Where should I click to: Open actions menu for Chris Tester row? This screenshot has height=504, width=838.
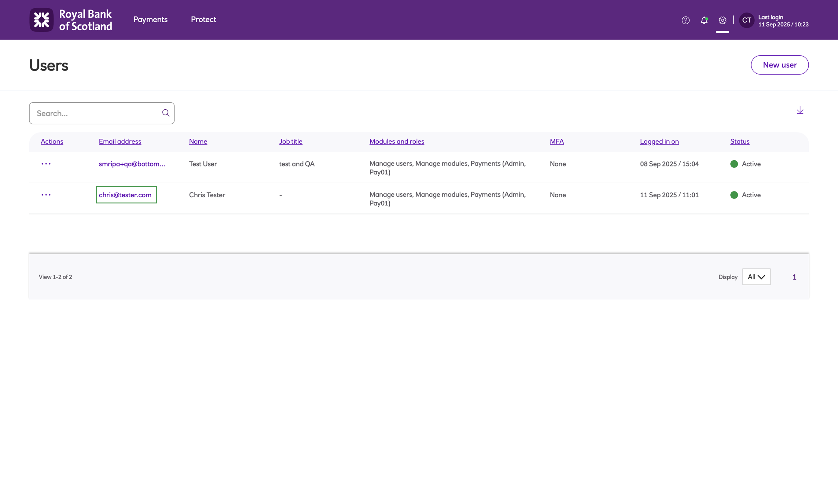46,195
